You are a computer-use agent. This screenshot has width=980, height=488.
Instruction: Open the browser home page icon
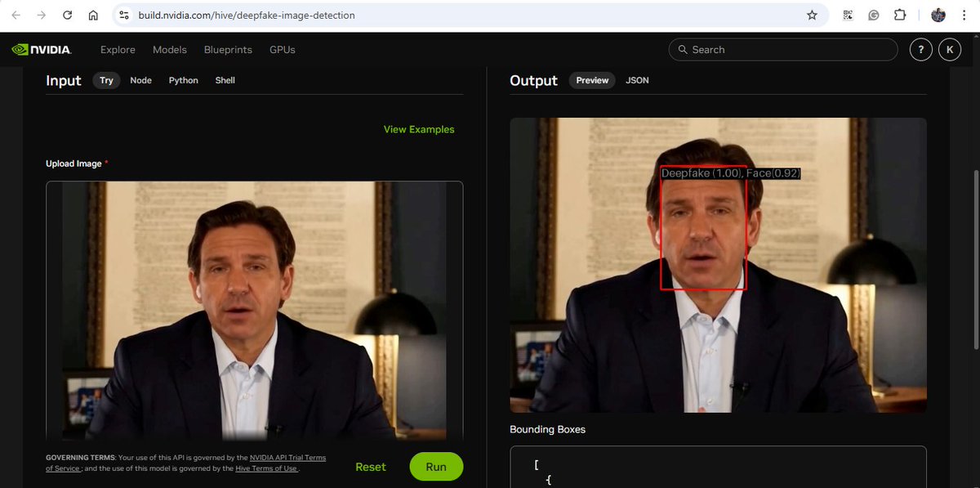pos(93,15)
